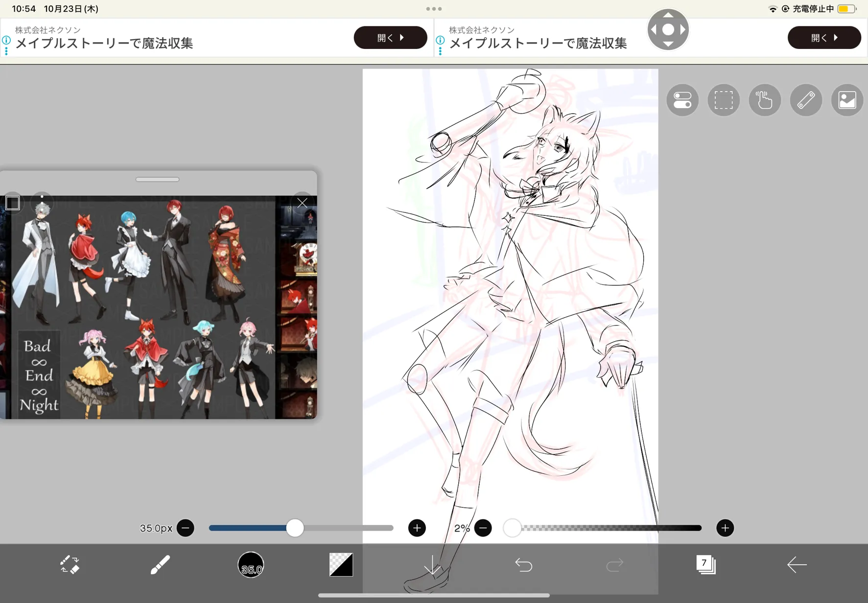
Task: Grab the reference window drag handle
Action: 158,180
